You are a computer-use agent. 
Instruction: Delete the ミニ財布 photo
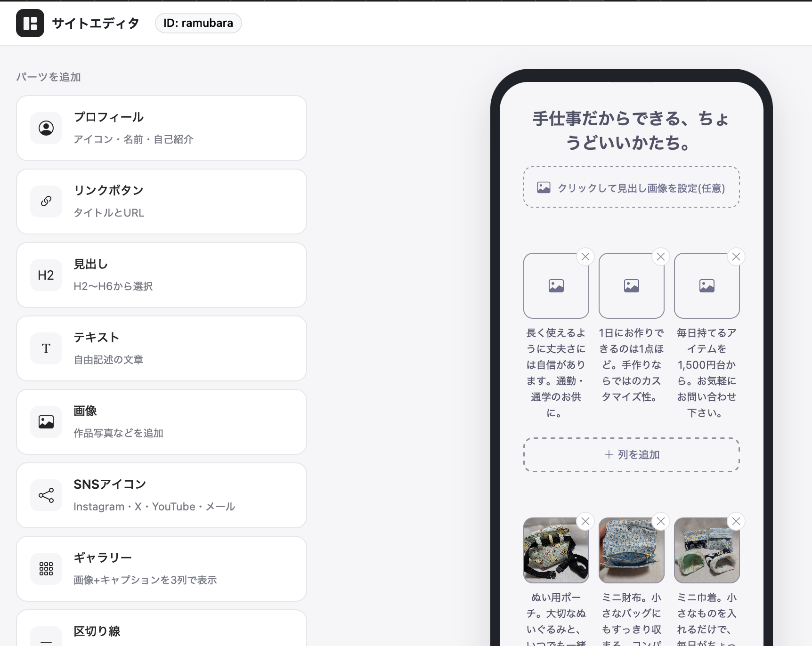point(661,521)
